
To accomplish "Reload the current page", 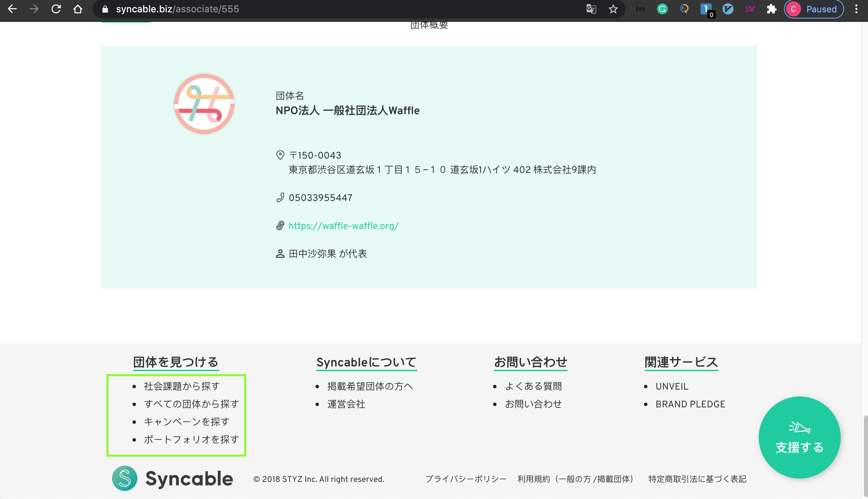I will (56, 9).
